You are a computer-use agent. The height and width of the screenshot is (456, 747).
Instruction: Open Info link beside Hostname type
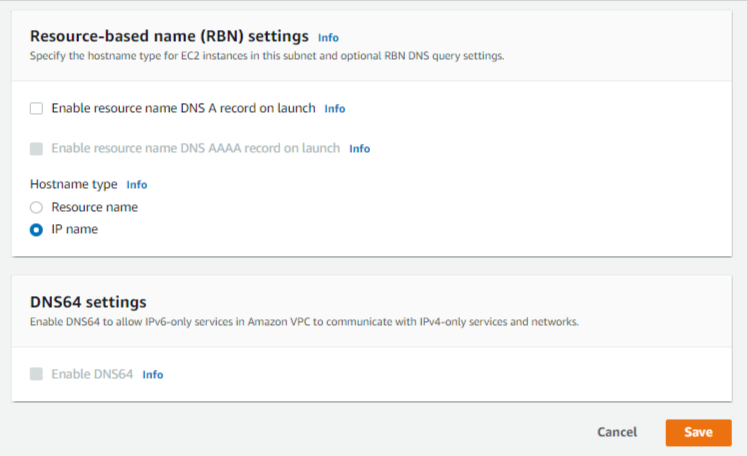point(136,184)
